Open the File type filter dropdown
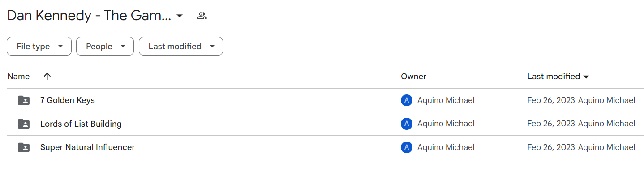 pos(39,46)
